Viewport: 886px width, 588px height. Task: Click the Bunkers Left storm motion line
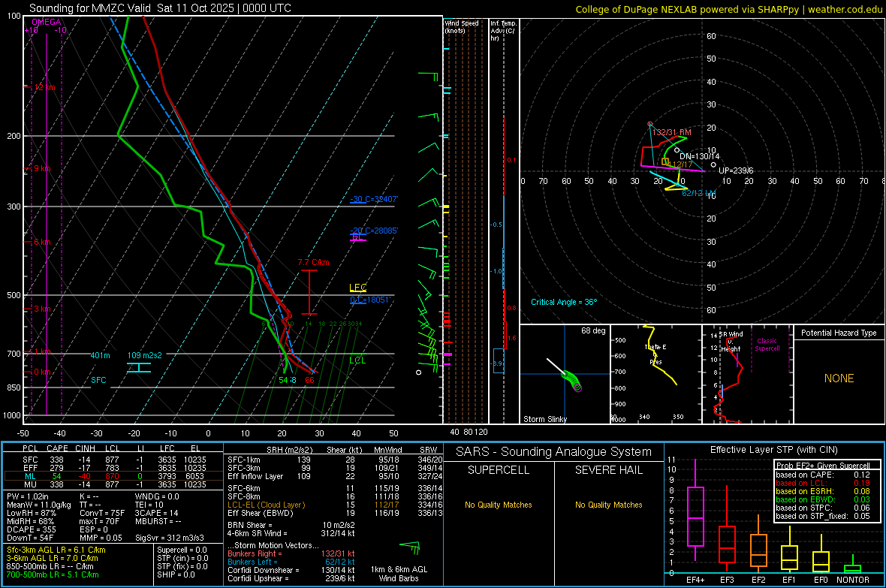coord(291,562)
